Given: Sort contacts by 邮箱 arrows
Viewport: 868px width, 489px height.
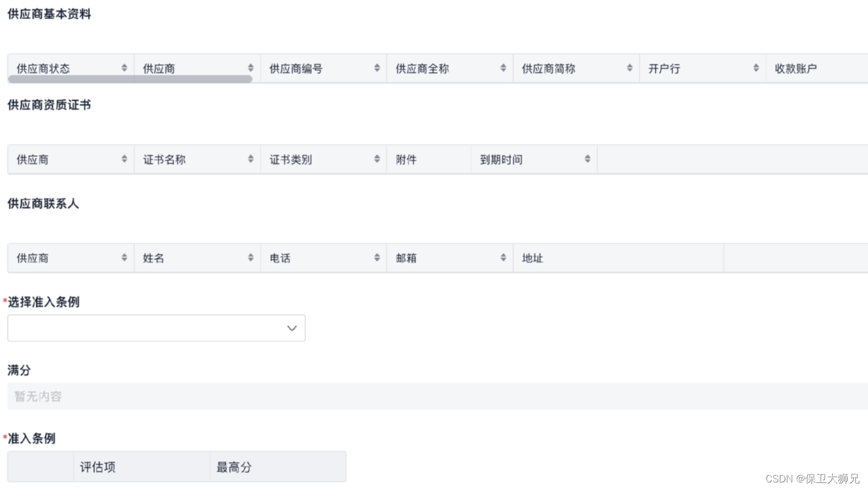Looking at the screenshot, I should [x=503, y=258].
